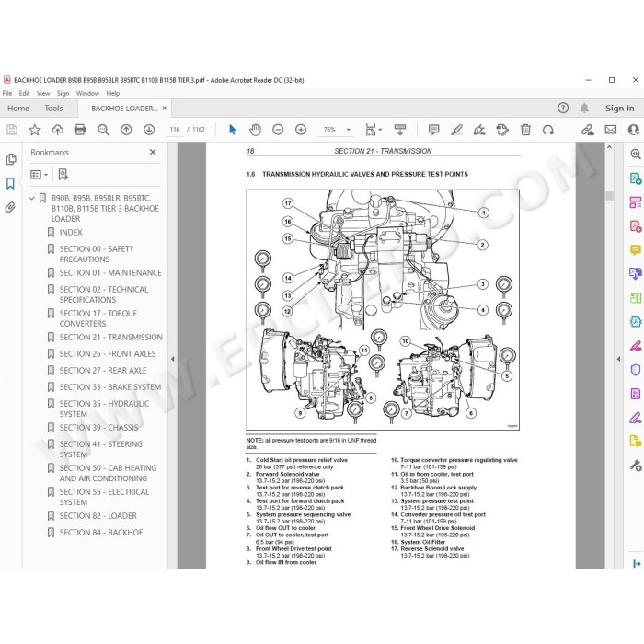Switch to the Tools tab
Viewport: 644px width, 644px height.
pyautogui.click(x=53, y=109)
